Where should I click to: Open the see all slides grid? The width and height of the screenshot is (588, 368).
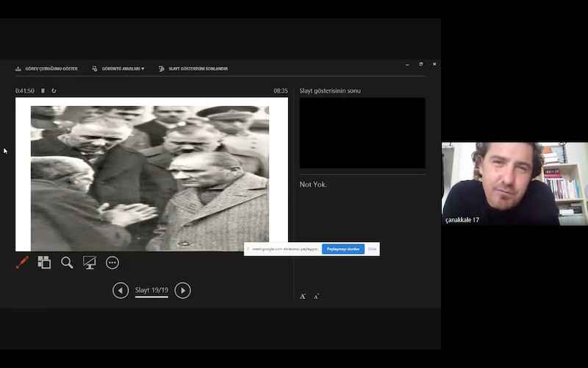pos(44,263)
